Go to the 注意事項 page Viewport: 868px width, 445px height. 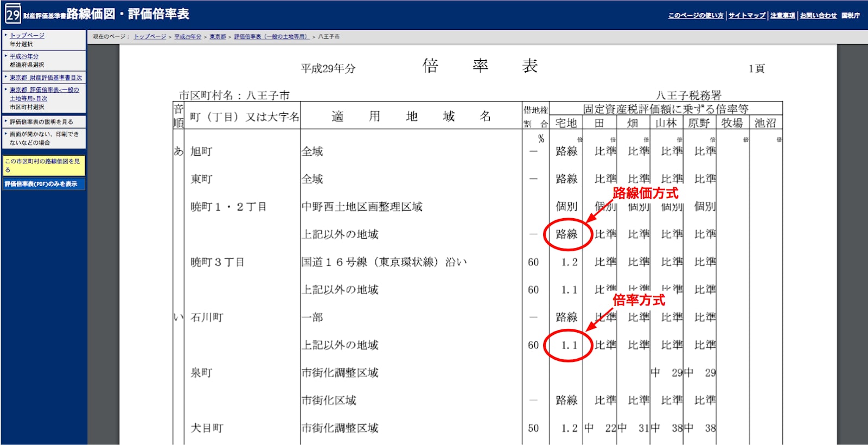(782, 16)
